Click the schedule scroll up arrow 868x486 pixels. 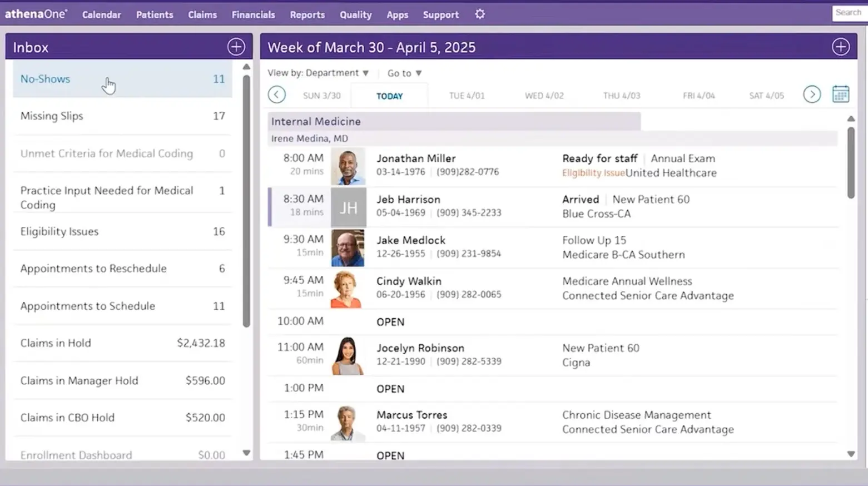coord(851,118)
